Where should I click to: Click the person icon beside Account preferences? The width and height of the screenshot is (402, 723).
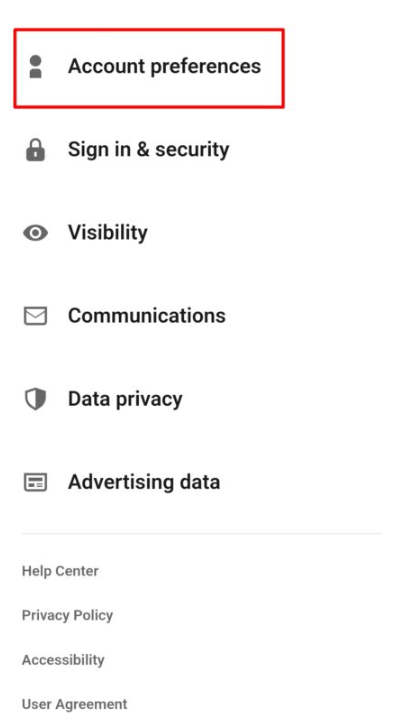pos(35,67)
